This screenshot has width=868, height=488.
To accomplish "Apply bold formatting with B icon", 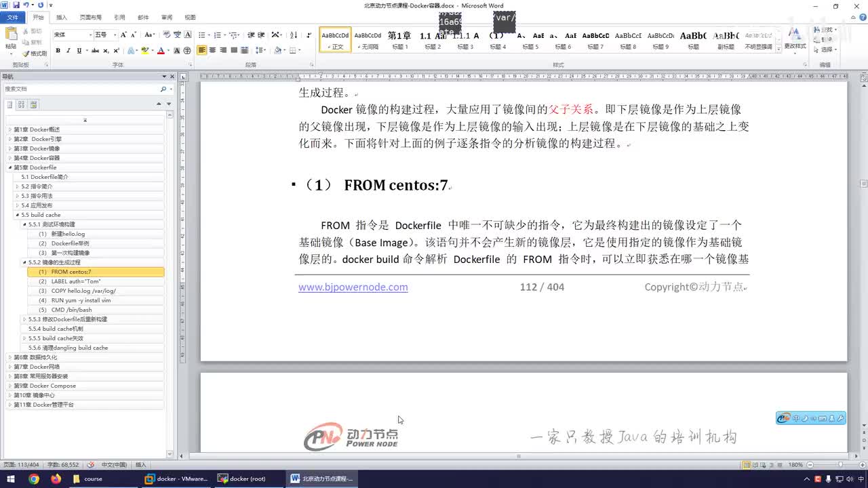I will click(x=58, y=50).
